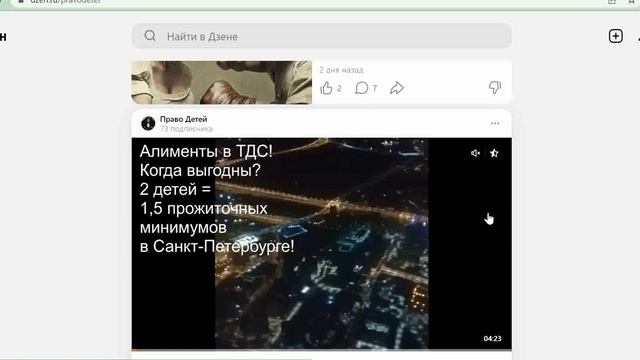Play the 'Алименты в ТДС!' video
Image resolution: width=640 pixels, height=360 pixels.
[x=321, y=244]
